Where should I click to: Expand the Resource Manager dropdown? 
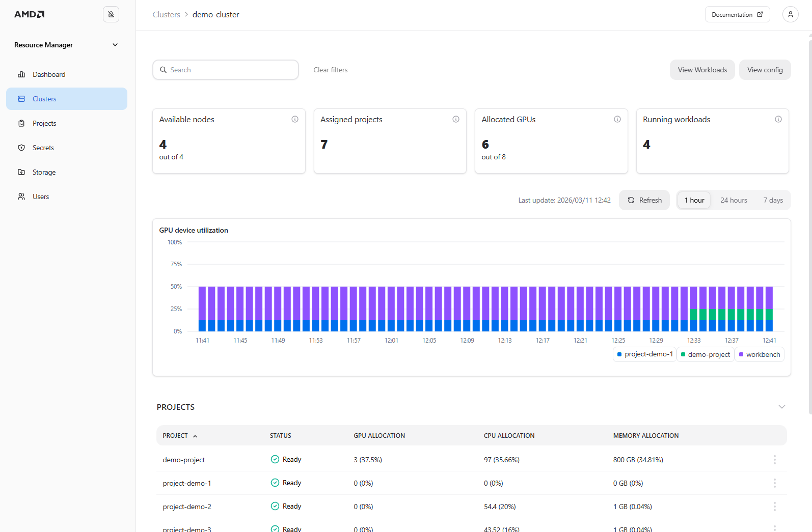tap(115, 45)
